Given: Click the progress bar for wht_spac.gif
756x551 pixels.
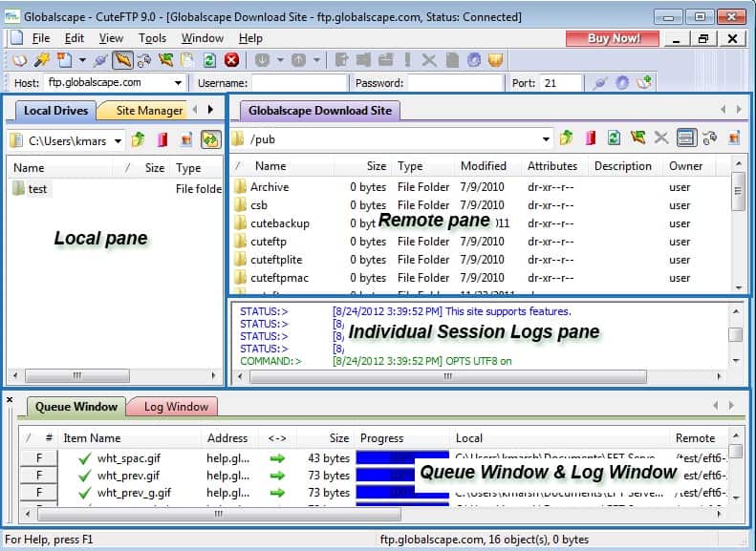Looking at the screenshot, I should [x=402, y=457].
